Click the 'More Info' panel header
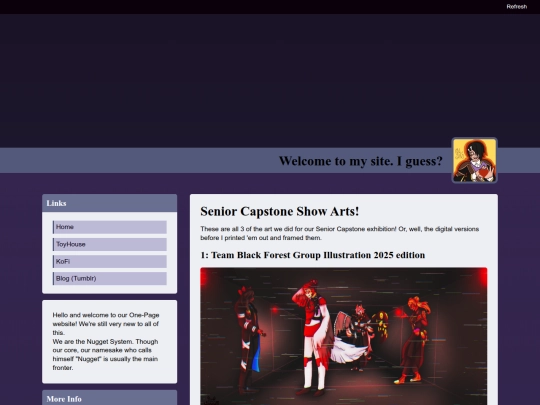 (110, 398)
